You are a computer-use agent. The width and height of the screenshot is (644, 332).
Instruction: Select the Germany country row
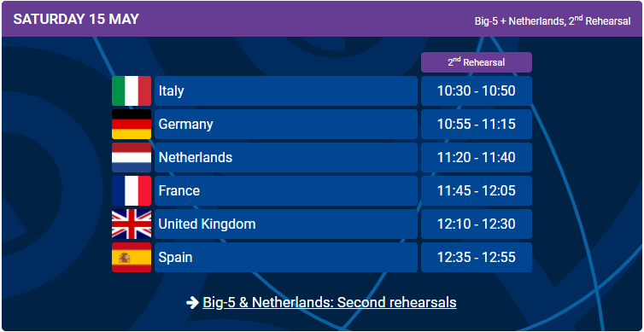286,124
